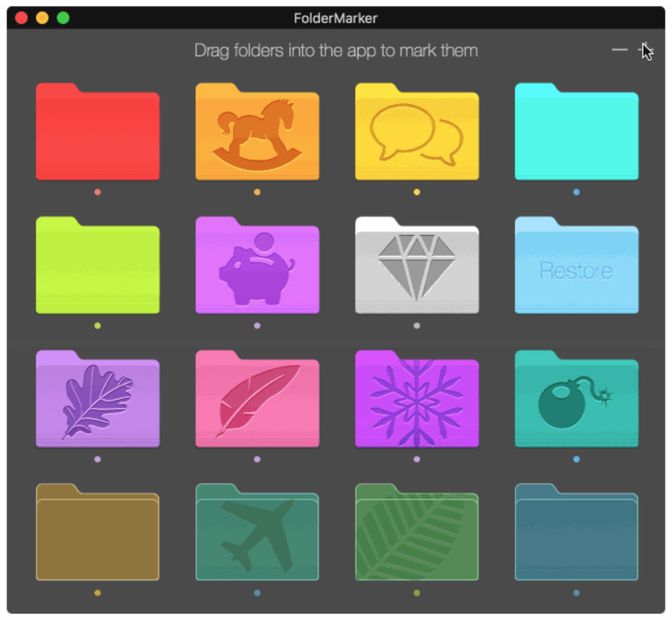
Task: Select the plain brown folder thumbnail
Action: [x=97, y=535]
